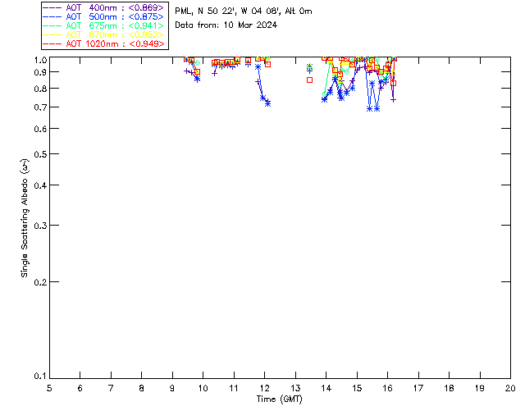
Task: Click the 0.3 y-axis tick label
Action: (x=40, y=226)
